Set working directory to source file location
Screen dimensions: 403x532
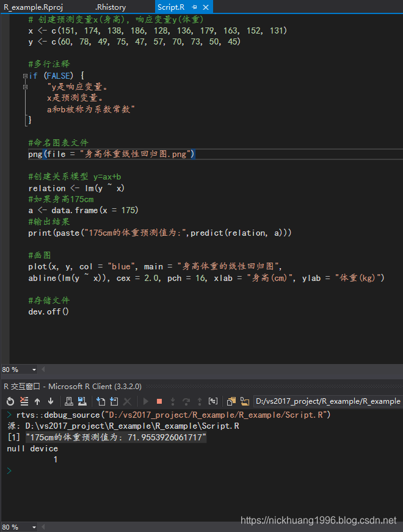[x=231, y=401]
